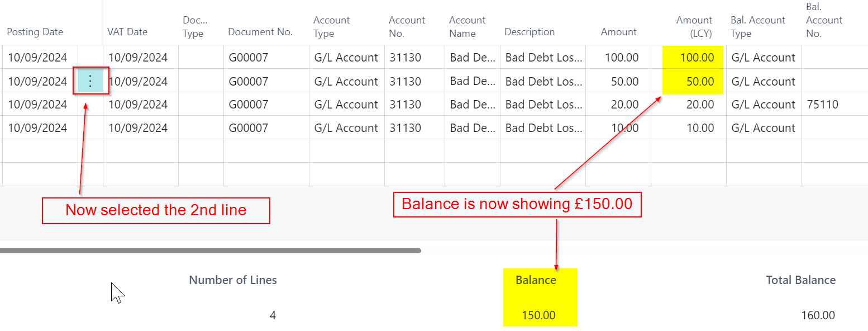Select the Description column header

(530, 32)
